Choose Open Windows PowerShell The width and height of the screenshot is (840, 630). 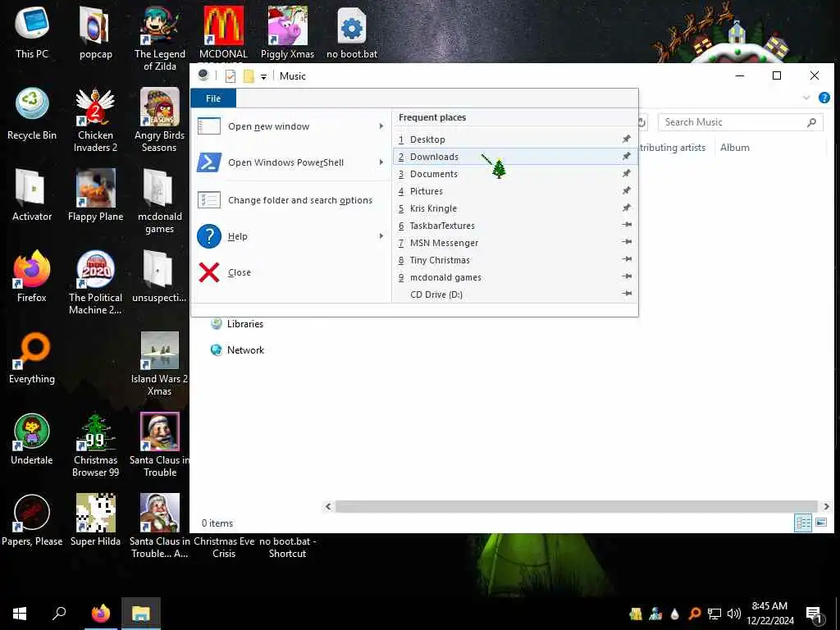[x=291, y=162]
